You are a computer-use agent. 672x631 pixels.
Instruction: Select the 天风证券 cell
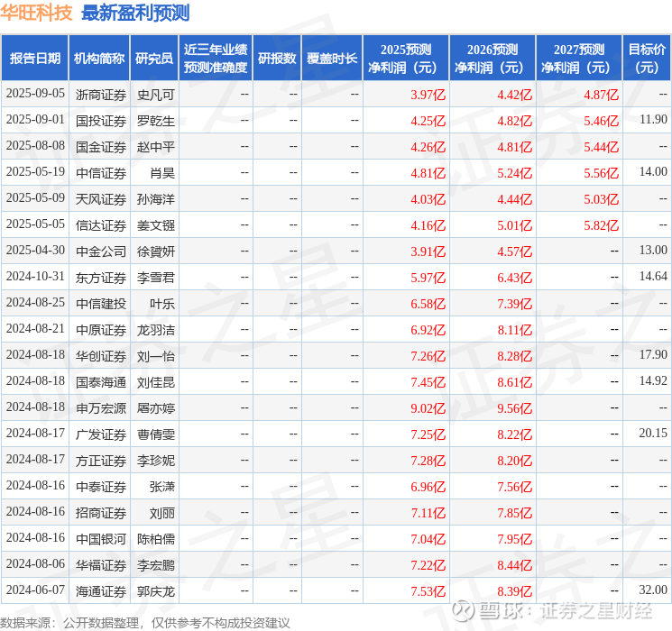tap(101, 199)
